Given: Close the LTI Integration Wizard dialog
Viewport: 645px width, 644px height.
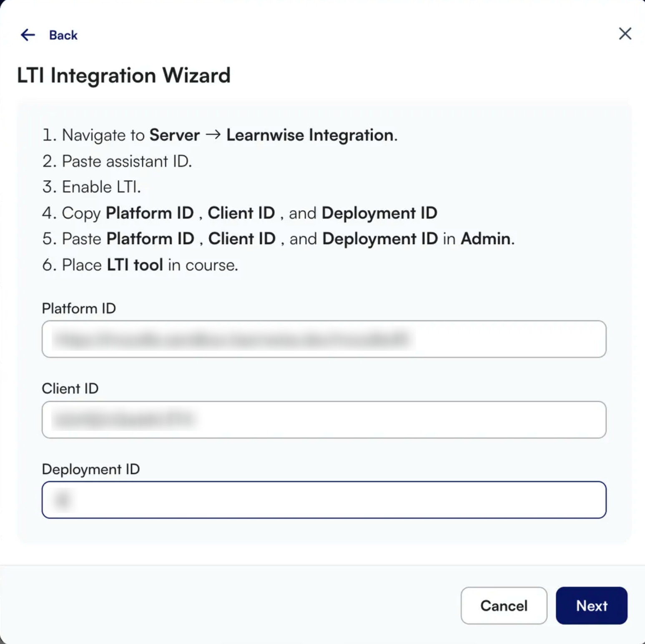Looking at the screenshot, I should tap(625, 34).
